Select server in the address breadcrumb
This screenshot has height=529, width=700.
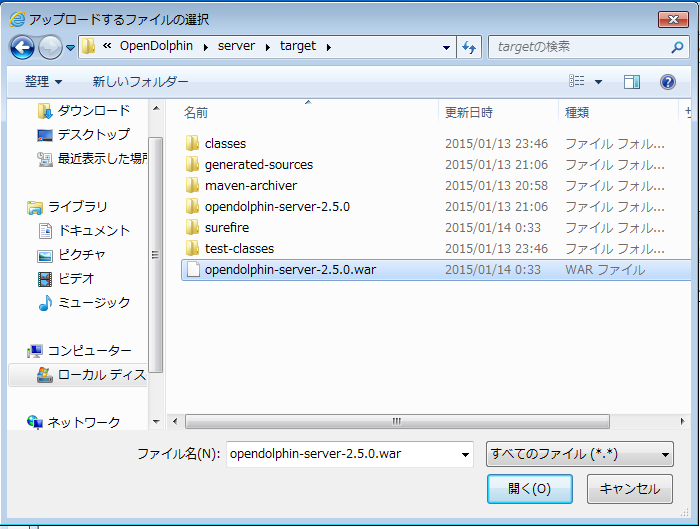(x=236, y=46)
